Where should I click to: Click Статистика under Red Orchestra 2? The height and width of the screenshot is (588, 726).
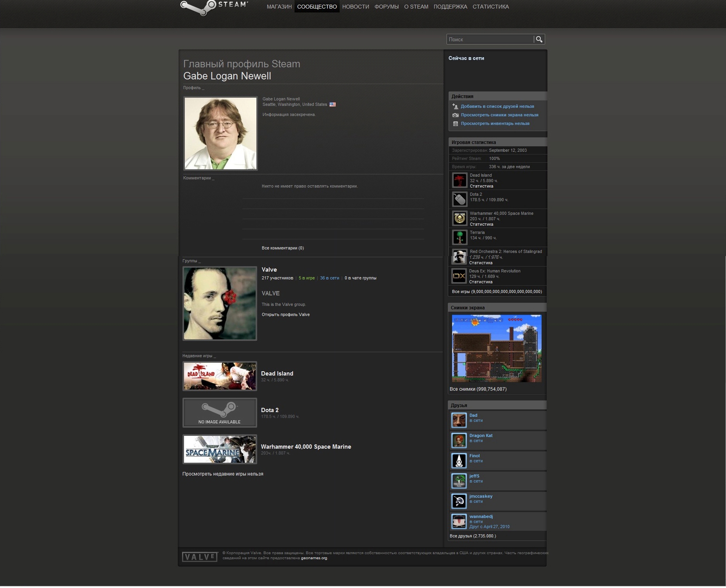(x=480, y=263)
